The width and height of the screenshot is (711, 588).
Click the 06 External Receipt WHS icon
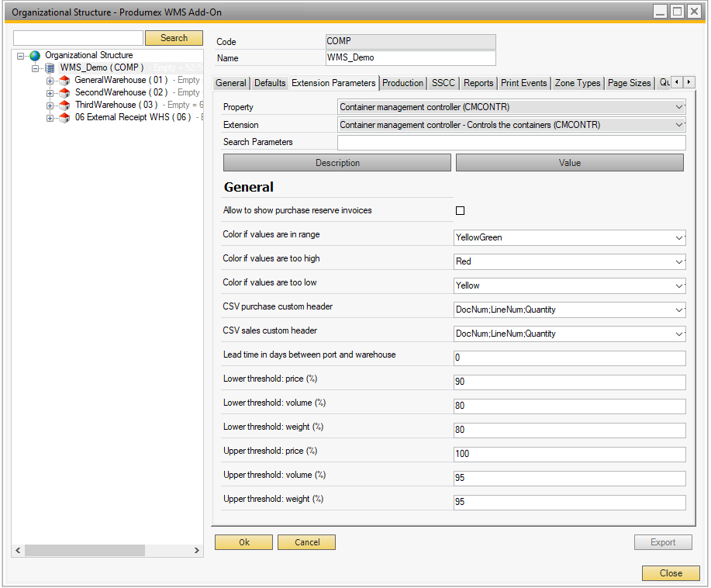pyautogui.click(x=64, y=118)
